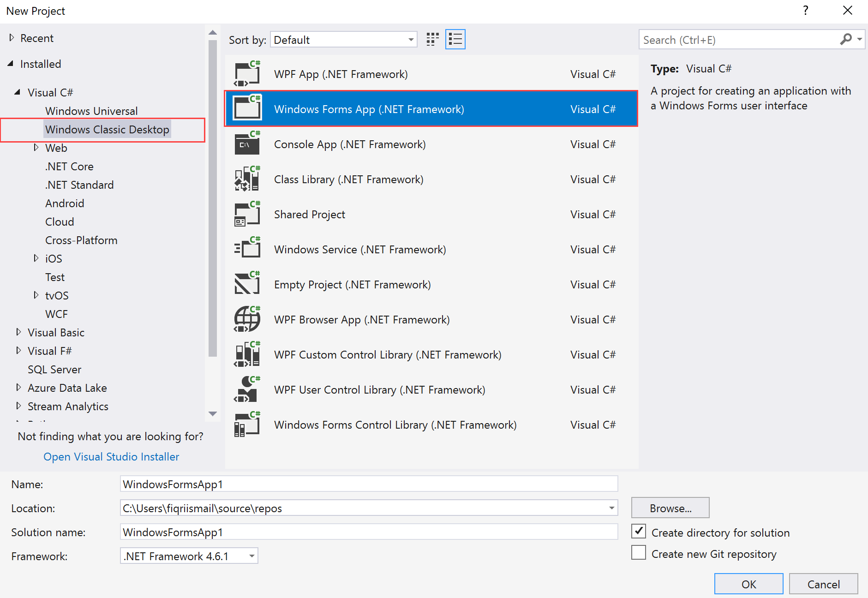Open the Sort by Default dropdown
Viewport: 868px width, 598px height.
[344, 40]
